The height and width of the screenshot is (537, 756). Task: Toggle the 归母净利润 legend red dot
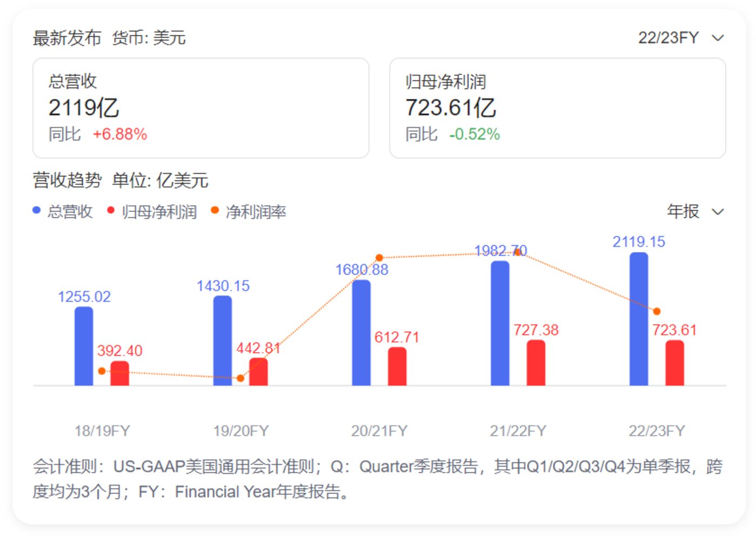point(111,210)
